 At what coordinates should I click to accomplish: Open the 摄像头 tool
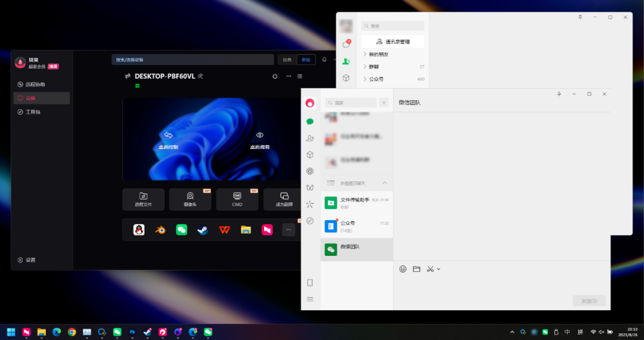(x=190, y=200)
